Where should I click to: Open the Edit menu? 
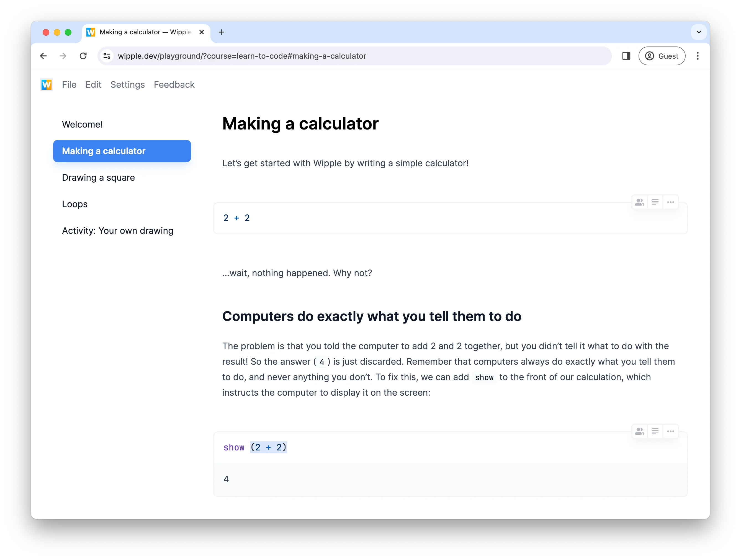coord(93,85)
